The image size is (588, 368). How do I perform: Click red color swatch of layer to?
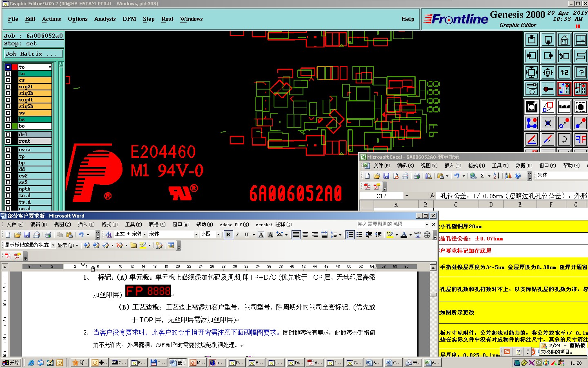click(x=15, y=67)
